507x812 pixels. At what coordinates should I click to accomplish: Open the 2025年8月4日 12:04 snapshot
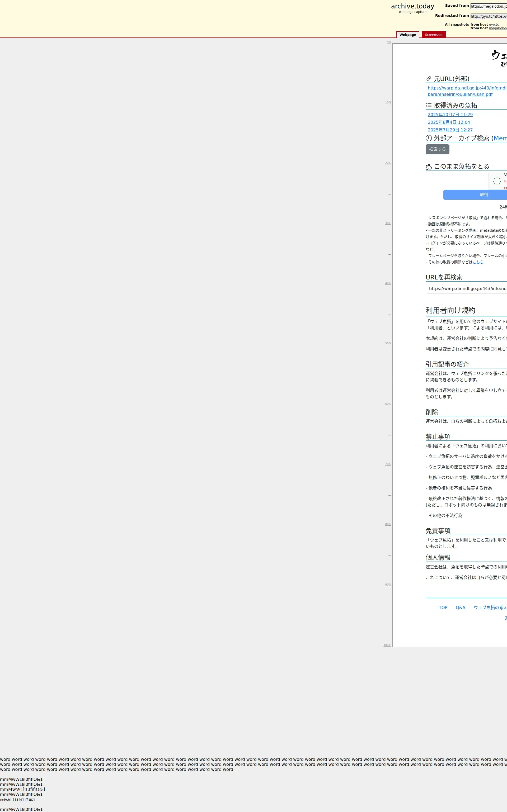point(449,122)
